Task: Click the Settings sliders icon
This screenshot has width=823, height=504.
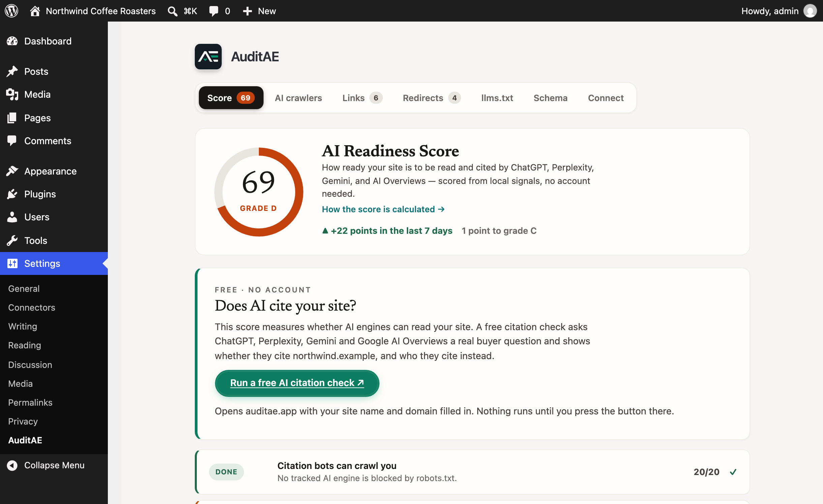Action: pos(12,263)
